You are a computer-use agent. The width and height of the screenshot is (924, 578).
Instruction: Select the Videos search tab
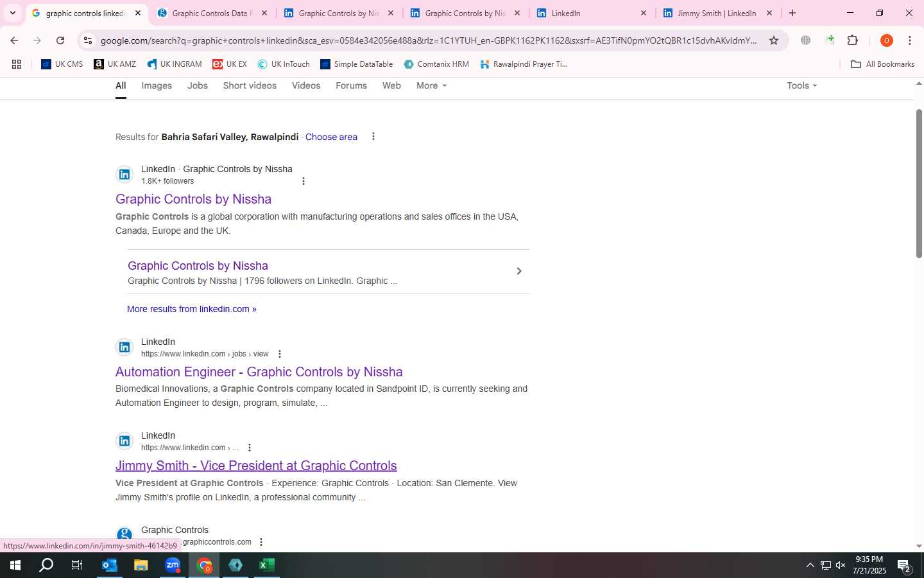(306, 85)
